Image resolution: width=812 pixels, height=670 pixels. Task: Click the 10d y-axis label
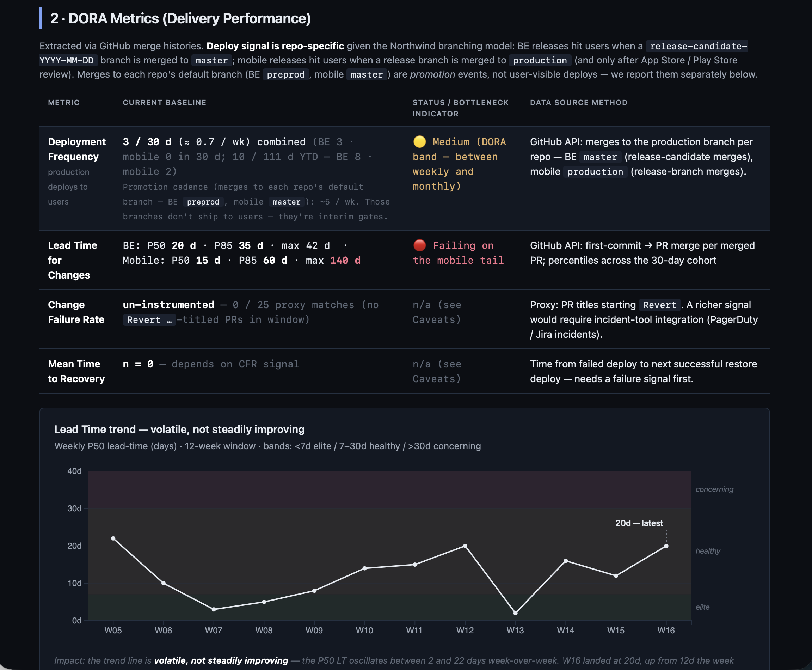pyautogui.click(x=74, y=583)
